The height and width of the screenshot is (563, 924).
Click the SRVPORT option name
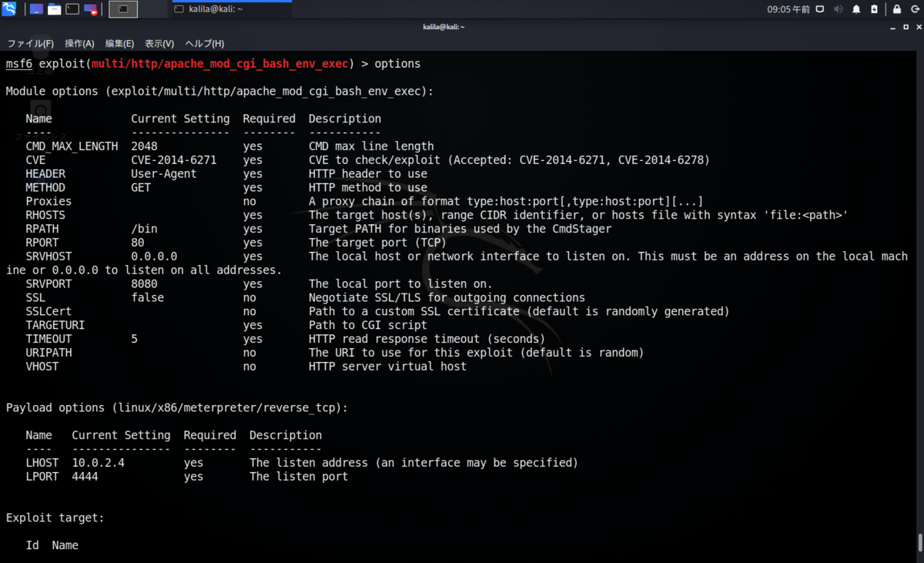click(x=49, y=284)
